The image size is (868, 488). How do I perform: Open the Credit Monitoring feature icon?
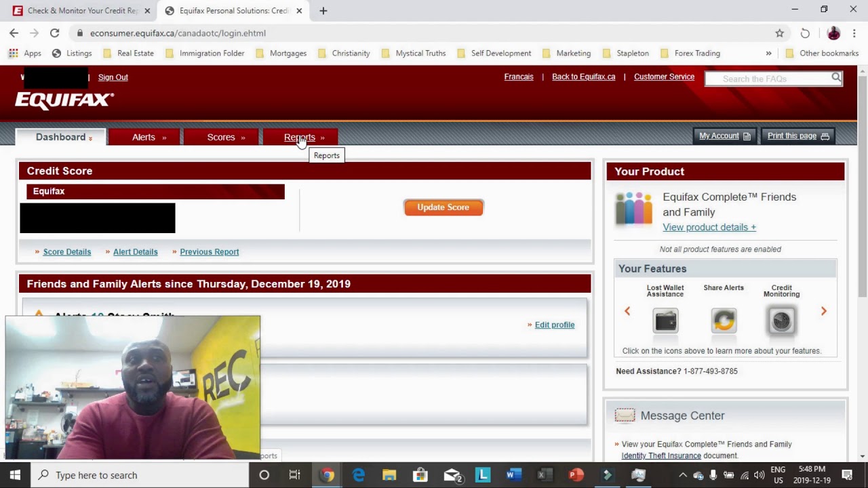pyautogui.click(x=781, y=321)
